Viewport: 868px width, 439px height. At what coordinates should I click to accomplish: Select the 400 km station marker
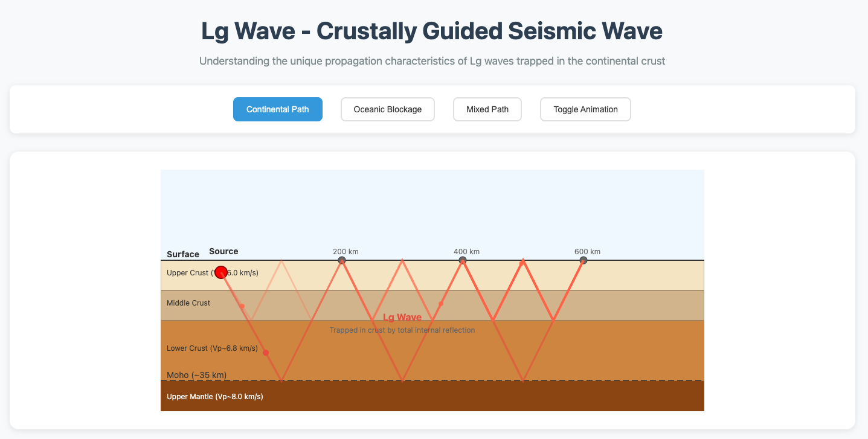[x=463, y=260]
